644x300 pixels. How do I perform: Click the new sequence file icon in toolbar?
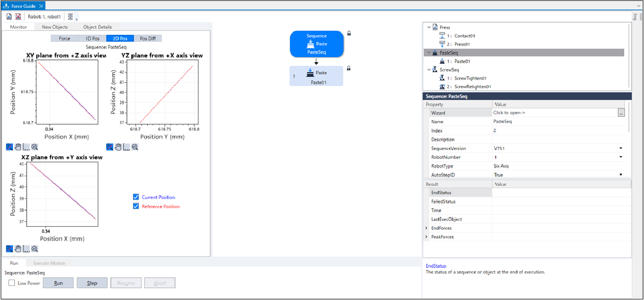pyautogui.click(x=9, y=17)
